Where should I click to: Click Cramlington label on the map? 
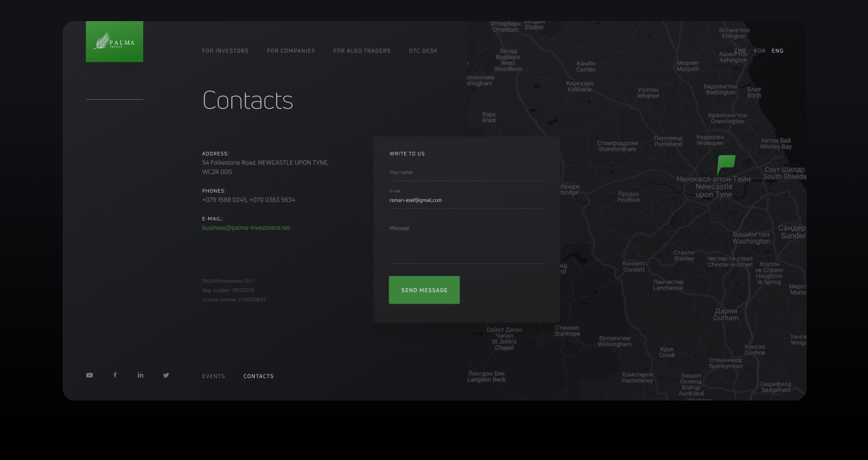pos(728,118)
